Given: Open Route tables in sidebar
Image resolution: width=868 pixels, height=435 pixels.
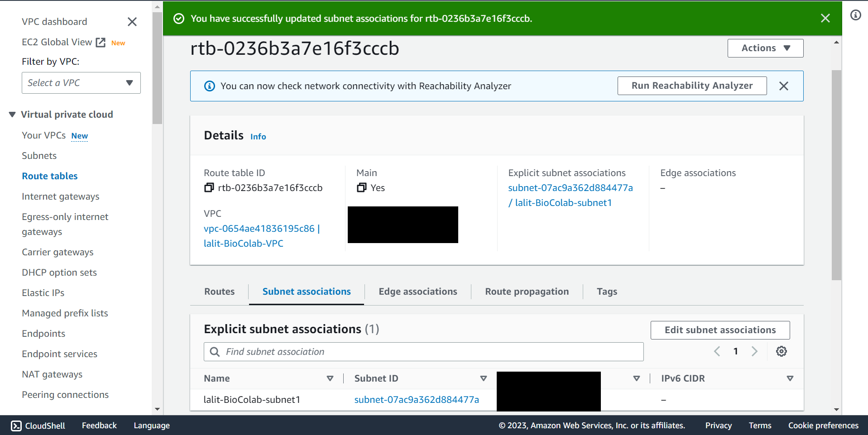Looking at the screenshot, I should [x=50, y=176].
